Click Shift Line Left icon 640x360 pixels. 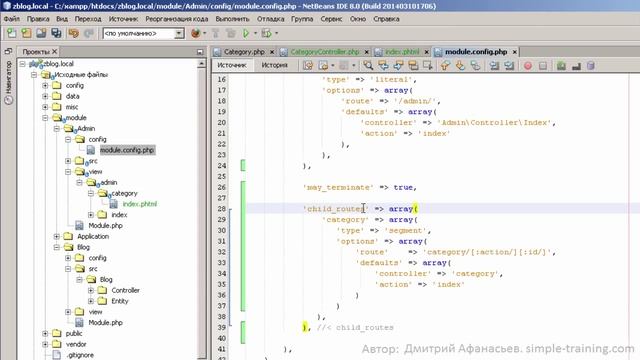494,65
